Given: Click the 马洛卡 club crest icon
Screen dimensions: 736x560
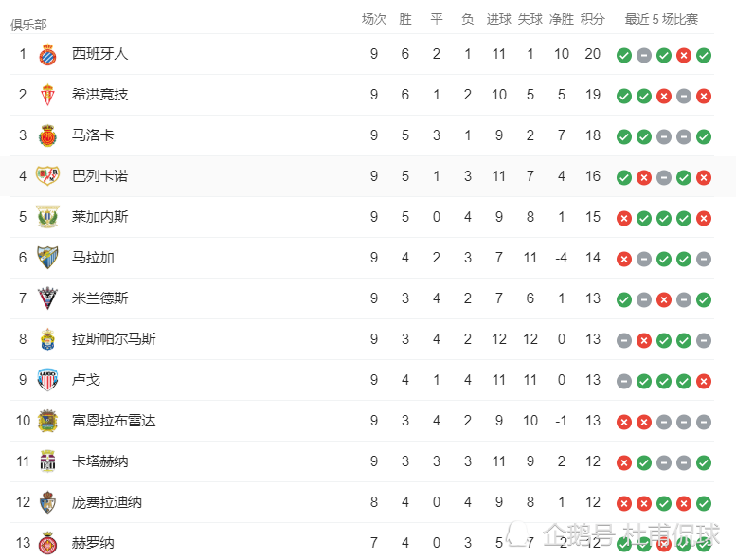Looking at the screenshot, I should (47, 135).
